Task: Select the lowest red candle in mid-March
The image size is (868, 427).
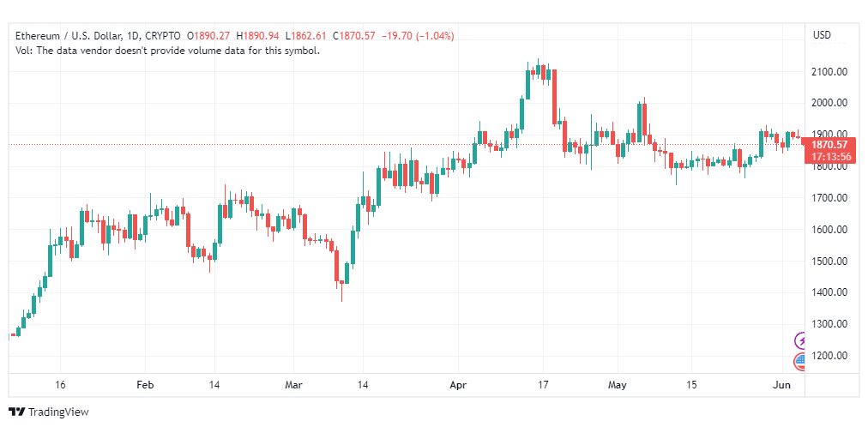Action: point(335,266)
